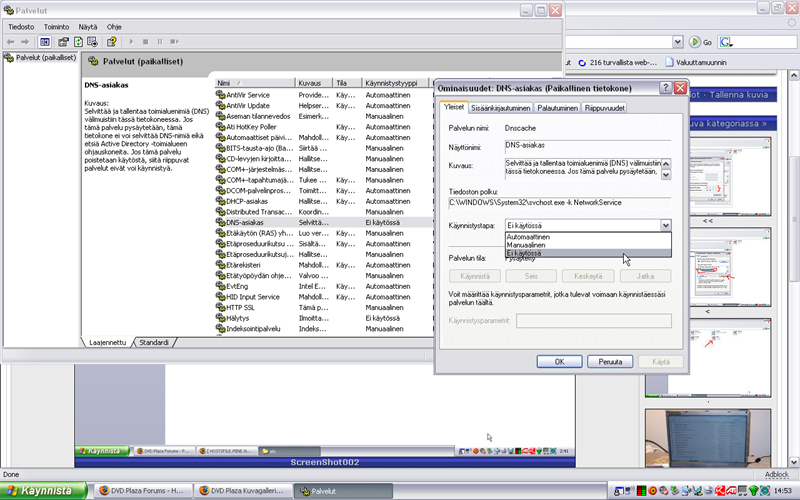
Task: Click the green Go arrow in browser
Action: 694,42
